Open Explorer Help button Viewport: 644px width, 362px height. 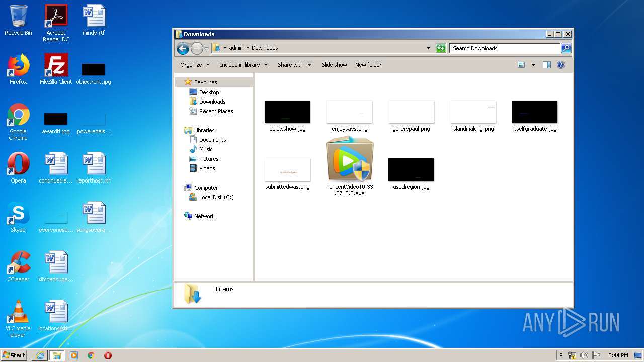click(x=561, y=65)
